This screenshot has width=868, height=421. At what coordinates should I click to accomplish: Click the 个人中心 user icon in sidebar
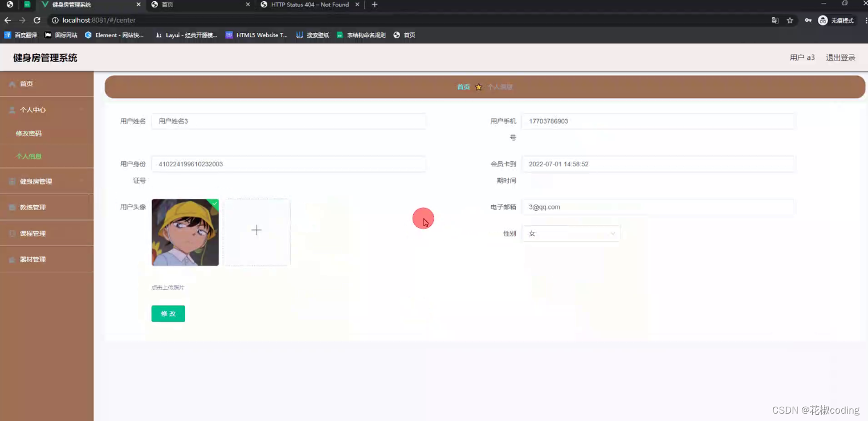[13, 109]
